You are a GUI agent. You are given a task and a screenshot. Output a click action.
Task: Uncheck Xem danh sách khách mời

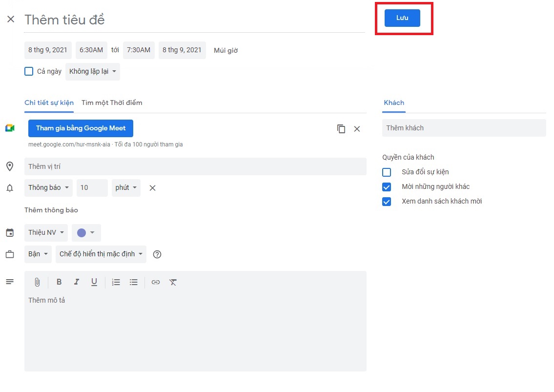tap(387, 202)
